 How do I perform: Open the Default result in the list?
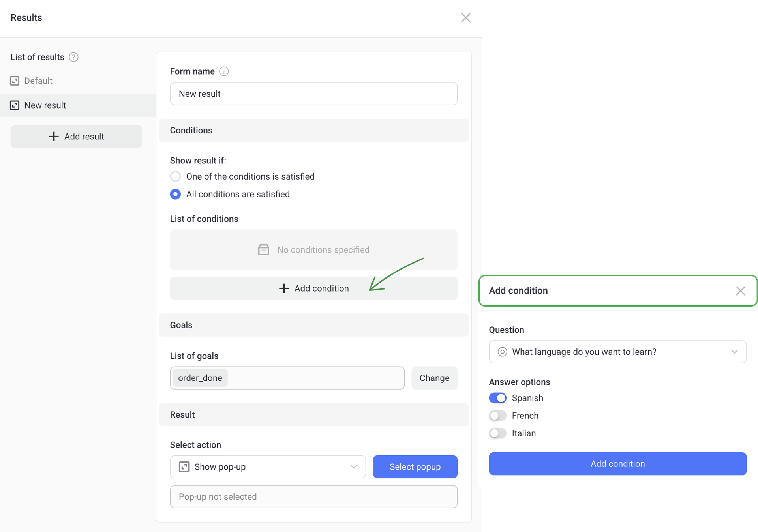click(x=38, y=81)
